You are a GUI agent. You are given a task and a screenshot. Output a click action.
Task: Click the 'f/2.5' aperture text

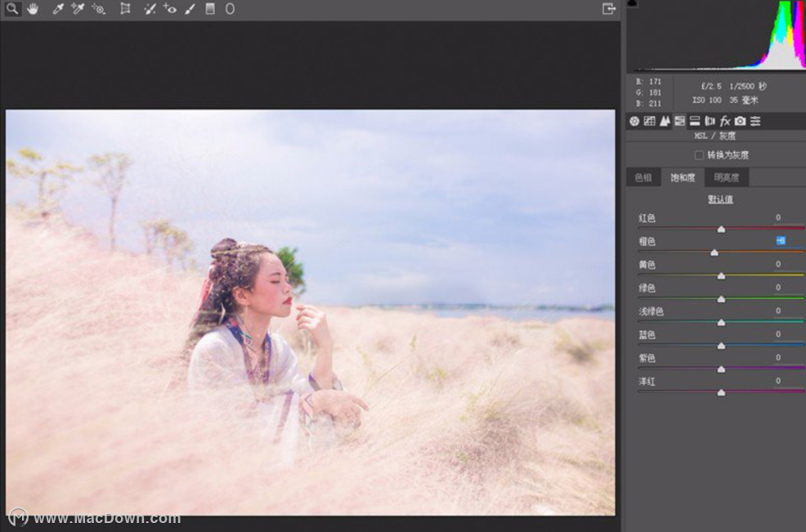(x=711, y=87)
